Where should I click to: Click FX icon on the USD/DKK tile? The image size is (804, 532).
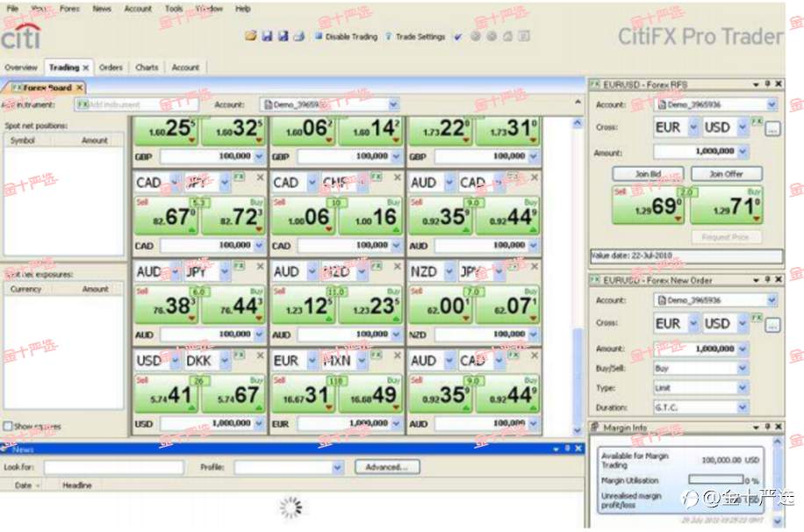[239, 355]
